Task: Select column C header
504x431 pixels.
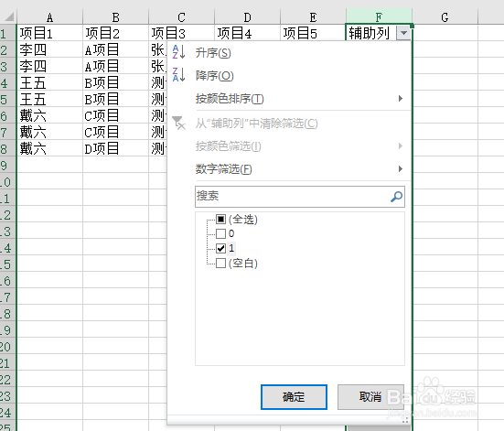Action: coord(182,17)
